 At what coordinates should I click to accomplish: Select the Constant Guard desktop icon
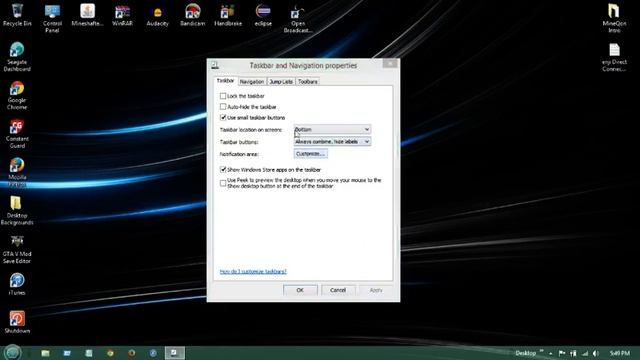pyautogui.click(x=17, y=133)
